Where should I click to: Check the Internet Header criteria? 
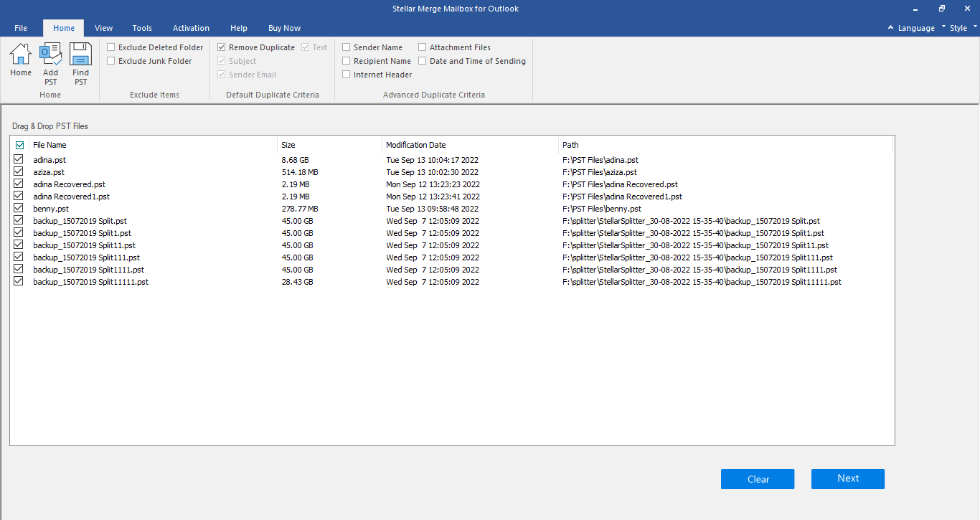click(x=347, y=75)
